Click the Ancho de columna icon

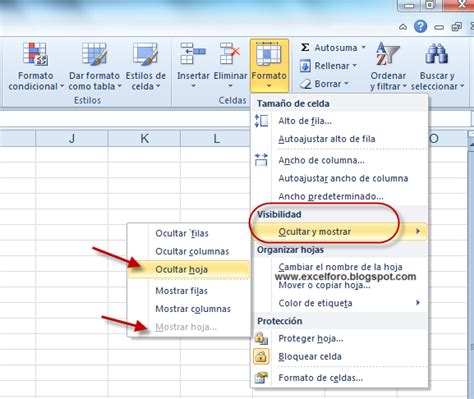pos(261,160)
